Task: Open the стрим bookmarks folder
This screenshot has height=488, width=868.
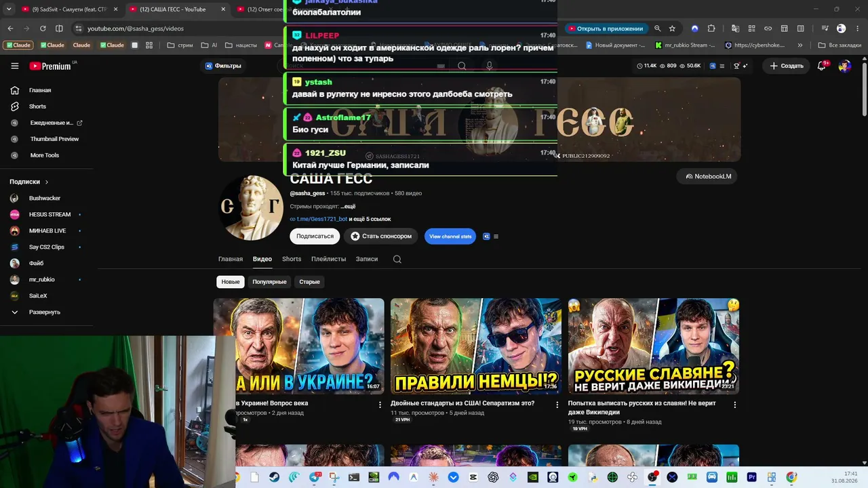Action: tap(180, 45)
